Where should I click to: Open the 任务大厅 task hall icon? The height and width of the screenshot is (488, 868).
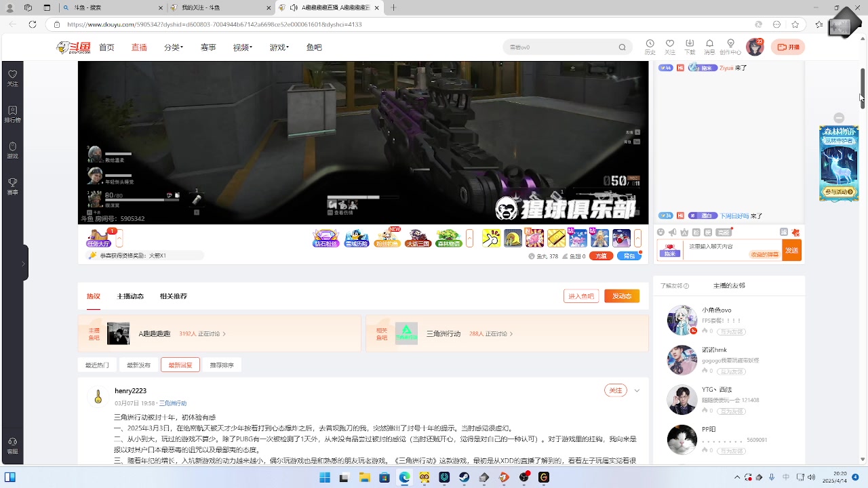coord(98,238)
